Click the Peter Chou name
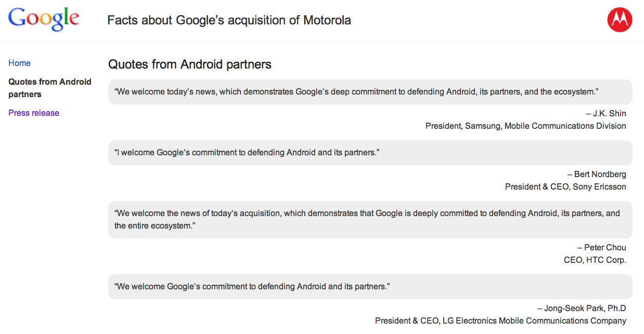The image size is (644, 334). click(x=602, y=247)
